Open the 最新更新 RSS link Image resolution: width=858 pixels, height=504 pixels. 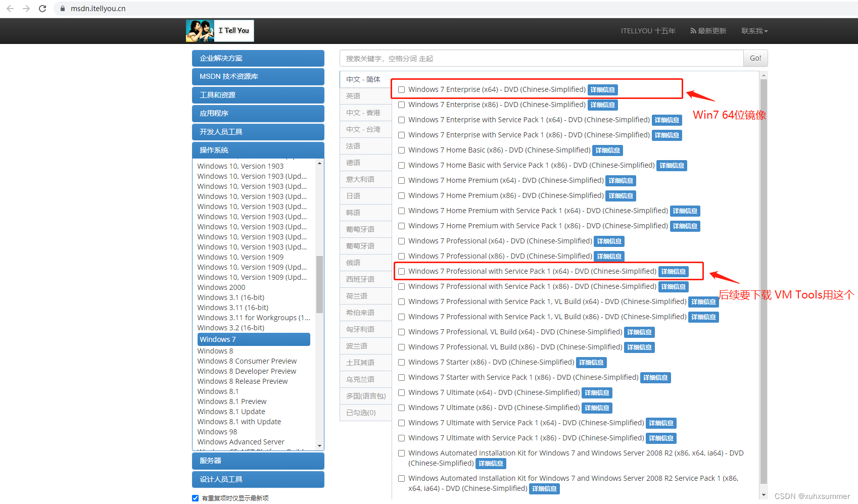click(x=708, y=31)
